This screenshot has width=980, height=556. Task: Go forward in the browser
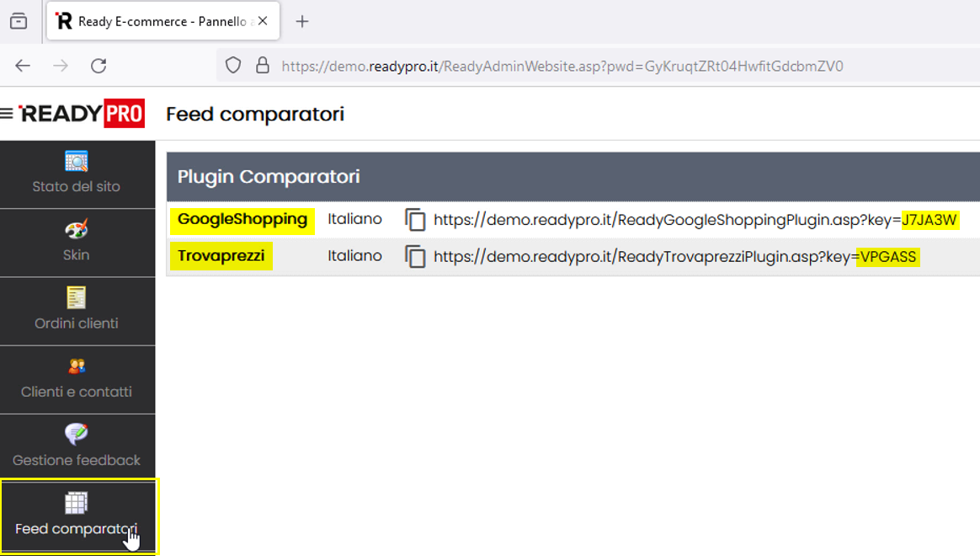coord(61,66)
